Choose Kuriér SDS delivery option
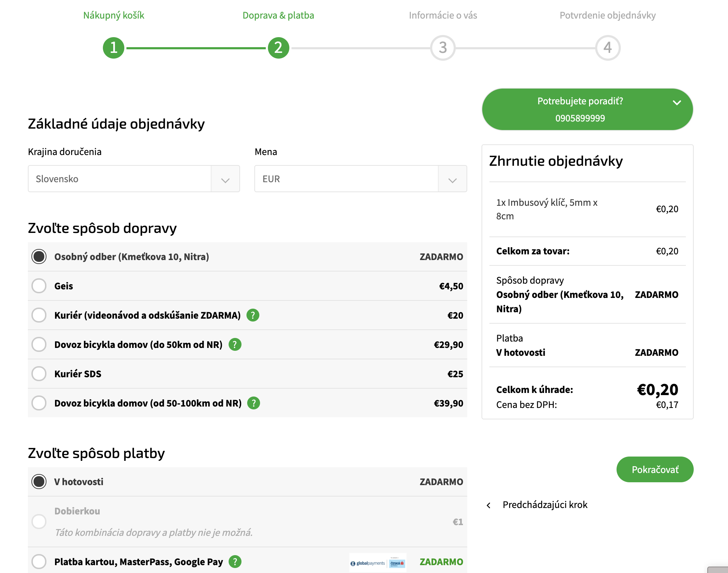Image resolution: width=728 pixels, height=573 pixels. click(x=39, y=374)
